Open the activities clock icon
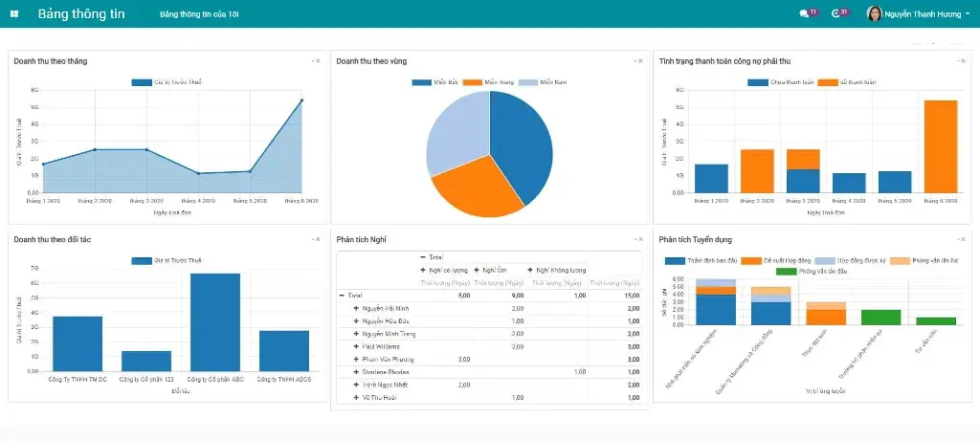Image resolution: width=980 pixels, height=441 pixels. 836,14
